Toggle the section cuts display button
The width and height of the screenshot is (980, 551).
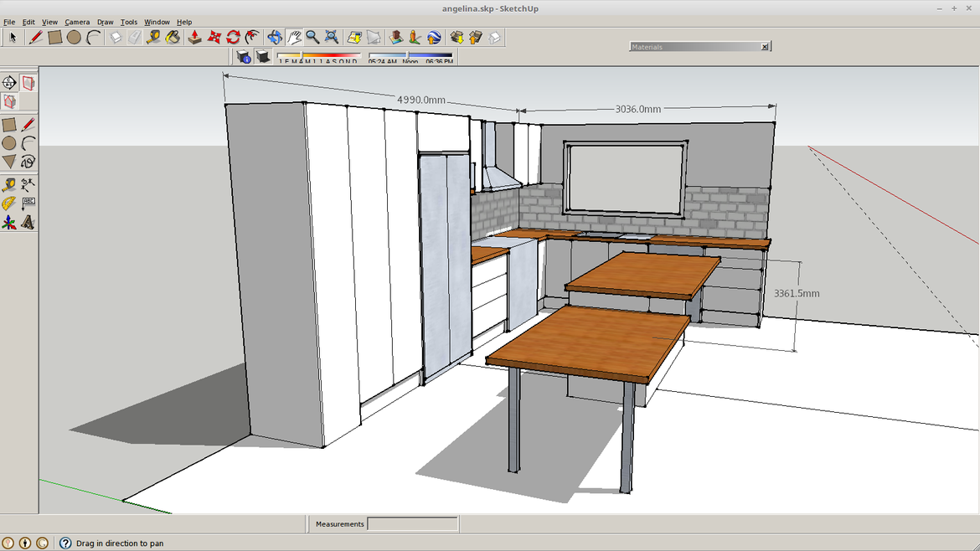pyautogui.click(x=9, y=101)
